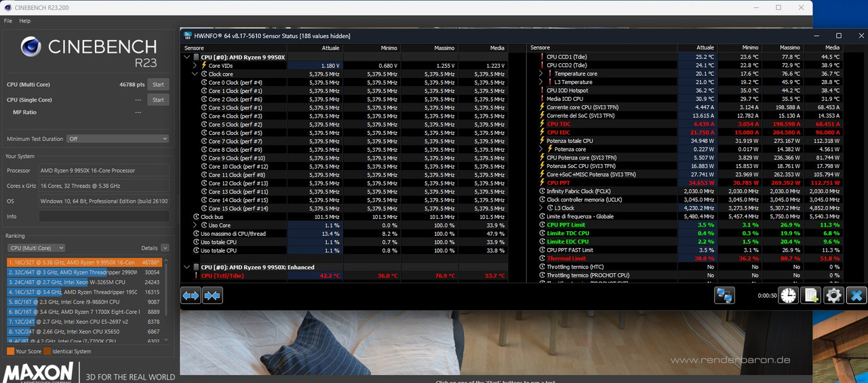Expand the L3 Temperature row
This screenshot has width=868, height=383.
click(541, 82)
